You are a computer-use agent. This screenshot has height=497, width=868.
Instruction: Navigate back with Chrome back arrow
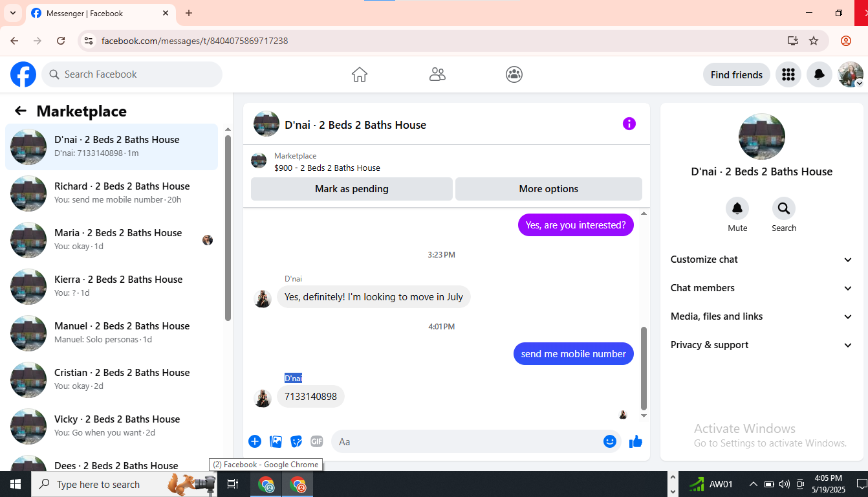click(14, 41)
